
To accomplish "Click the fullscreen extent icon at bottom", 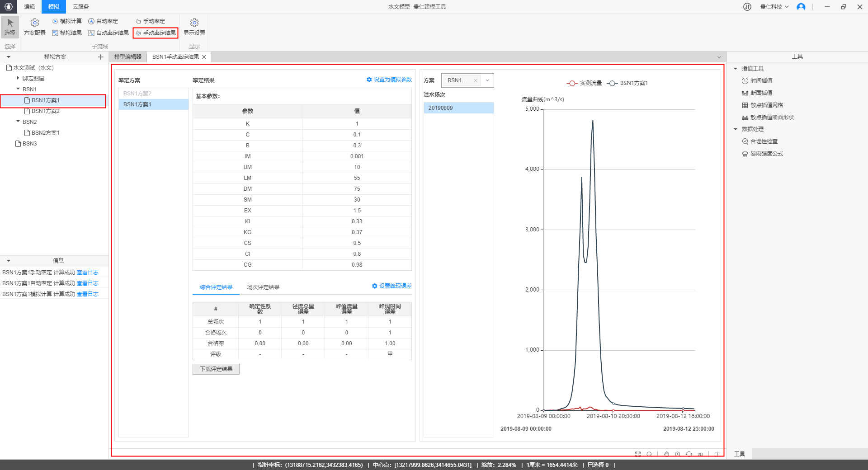I will [638, 454].
